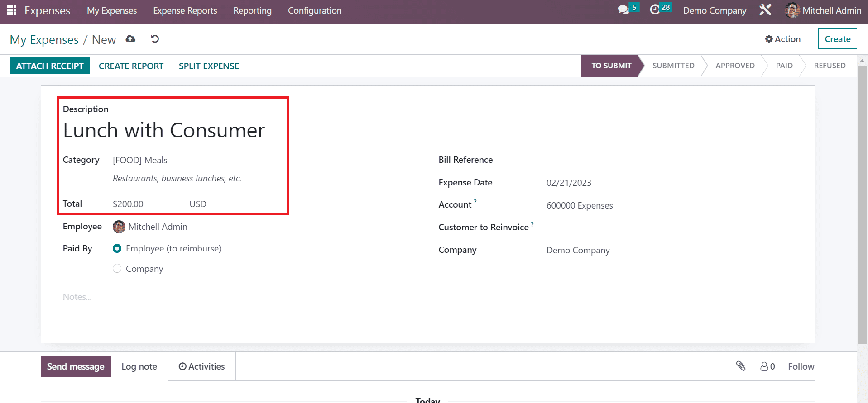Switch to the Log note tab

click(139, 366)
